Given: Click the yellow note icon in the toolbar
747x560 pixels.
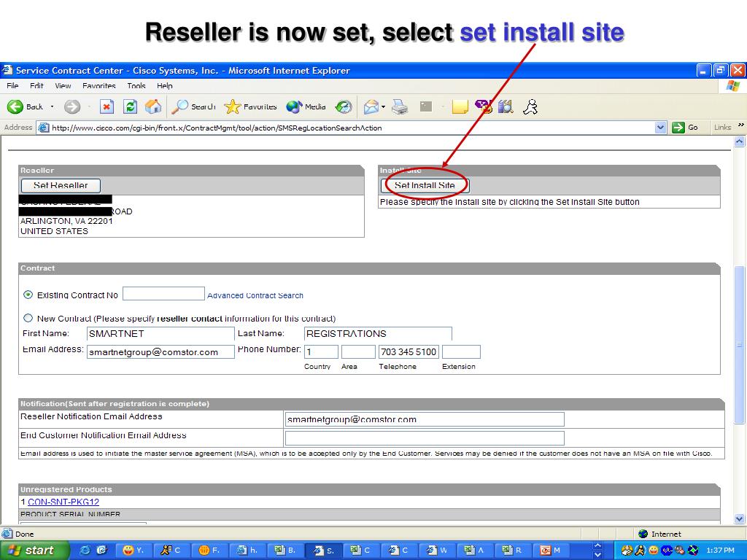Looking at the screenshot, I should (460, 106).
